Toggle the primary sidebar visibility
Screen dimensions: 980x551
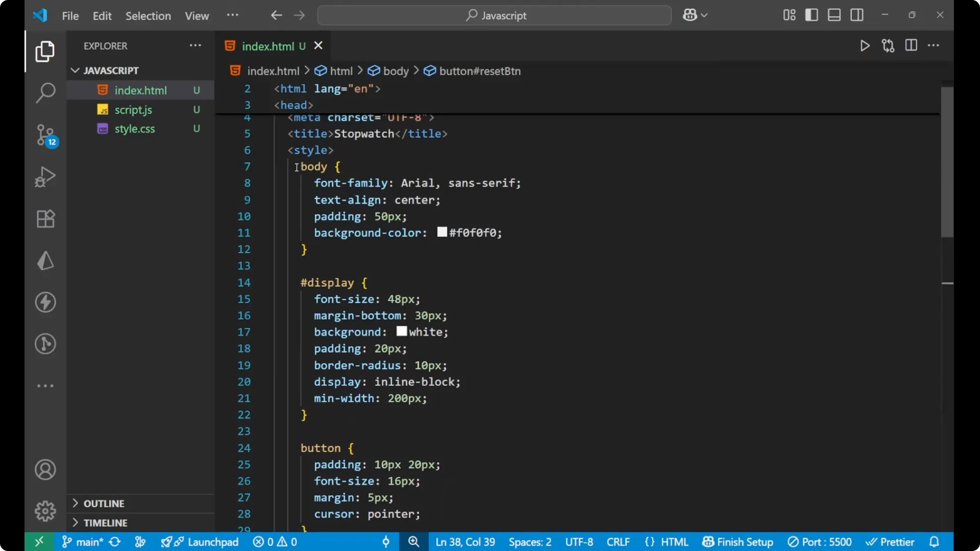pyautogui.click(x=811, y=15)
